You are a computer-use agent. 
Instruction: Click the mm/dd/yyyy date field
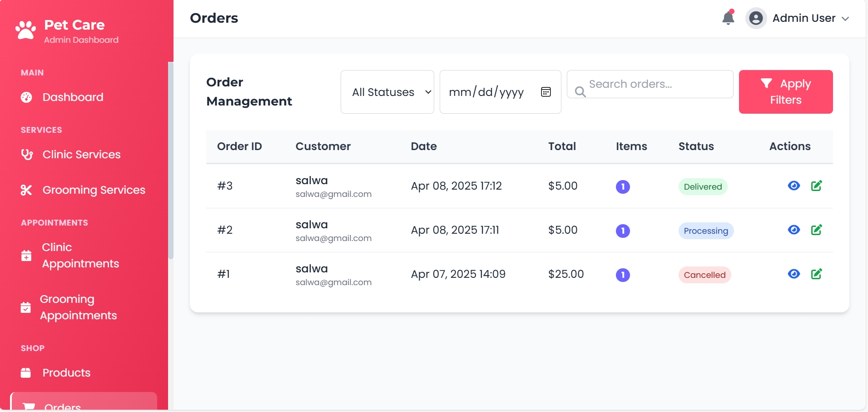[x=486, y=92]
